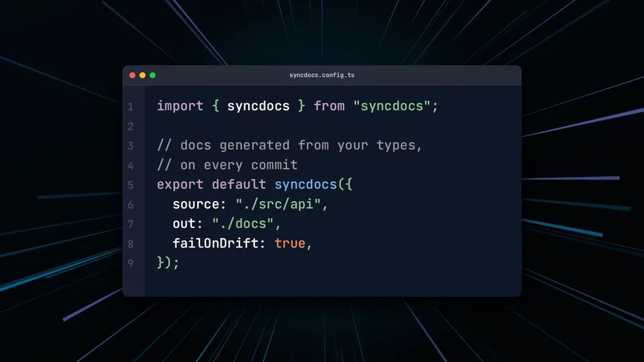Click the 'export' keyword
Screen dimensions: 644x362
click(180, 185)
